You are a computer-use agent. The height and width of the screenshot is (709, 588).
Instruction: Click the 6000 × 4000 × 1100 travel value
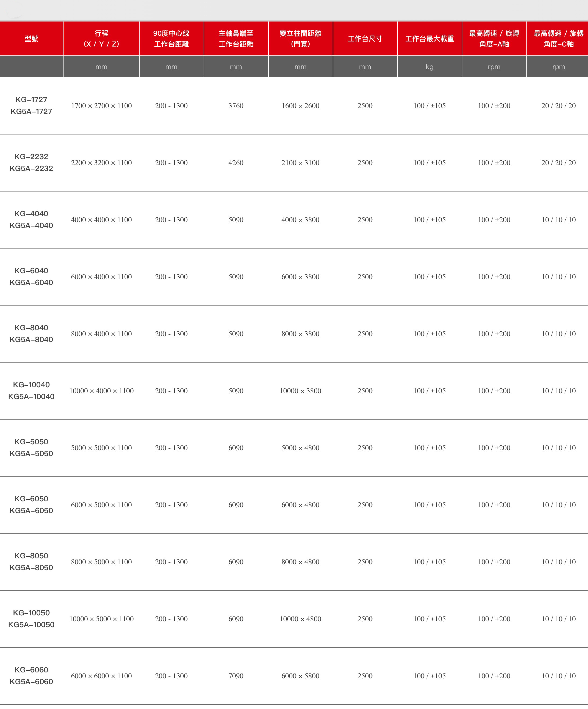[101, 277]
